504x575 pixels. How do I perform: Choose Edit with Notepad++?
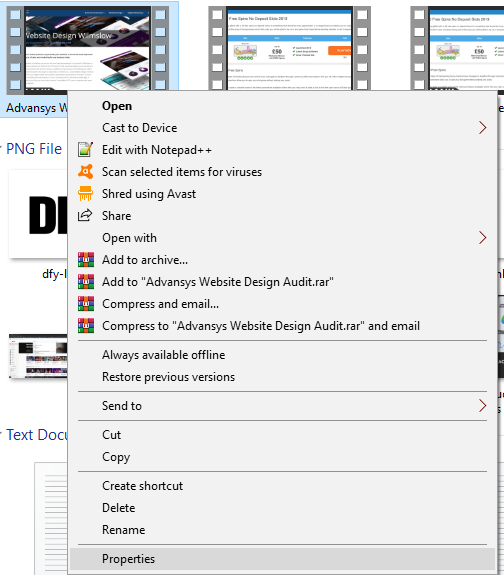pos(282,150)
